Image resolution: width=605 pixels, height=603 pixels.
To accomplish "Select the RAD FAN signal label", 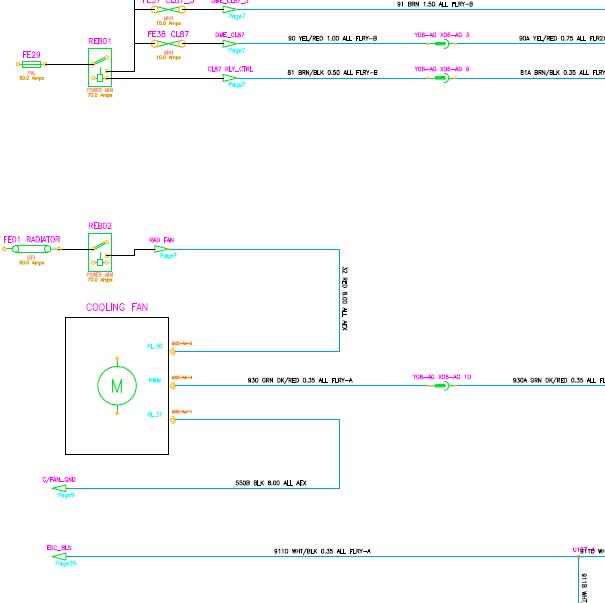I will pyautogui.click(x=162, y=240).
